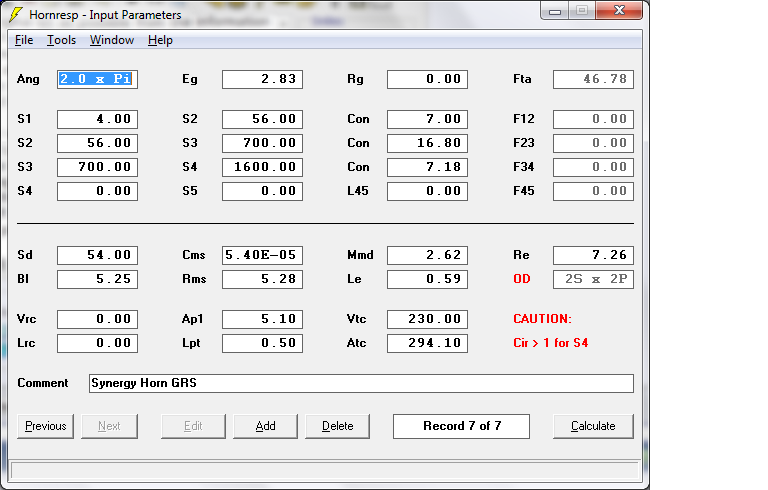Click the S5 input field

coord(263,191)
